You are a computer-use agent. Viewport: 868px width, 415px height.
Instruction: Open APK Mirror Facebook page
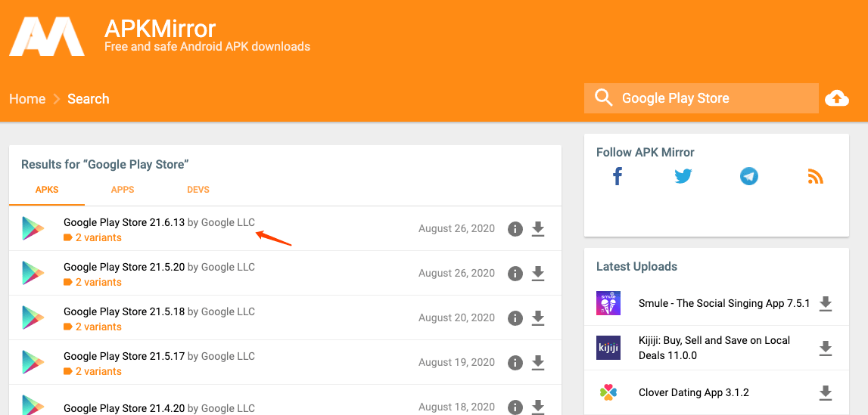pyautogui.click(x=618, y=177)
